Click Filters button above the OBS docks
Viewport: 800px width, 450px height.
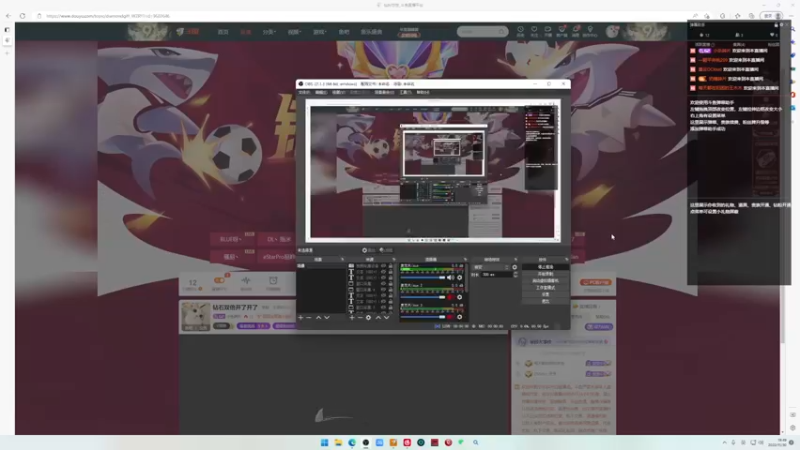(x=386, y=250)
